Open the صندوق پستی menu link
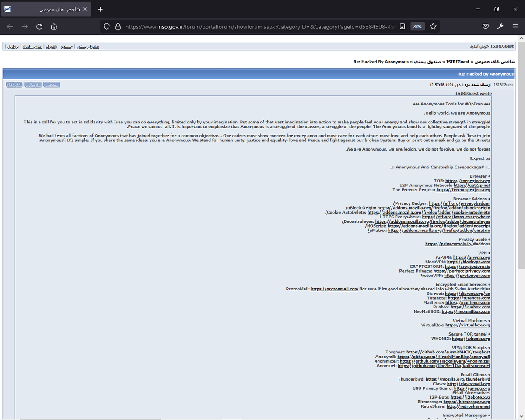The image size is (525, 420). 87,46
